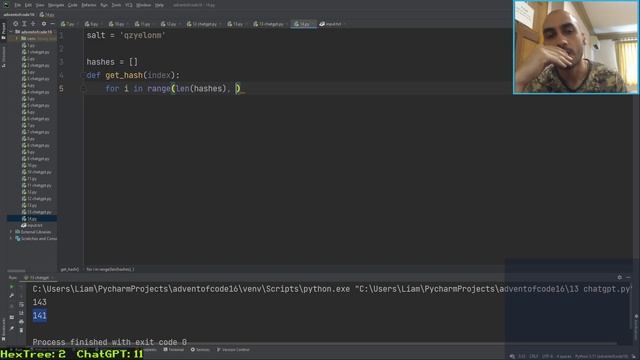Open the Run menu

pos(104,5)
